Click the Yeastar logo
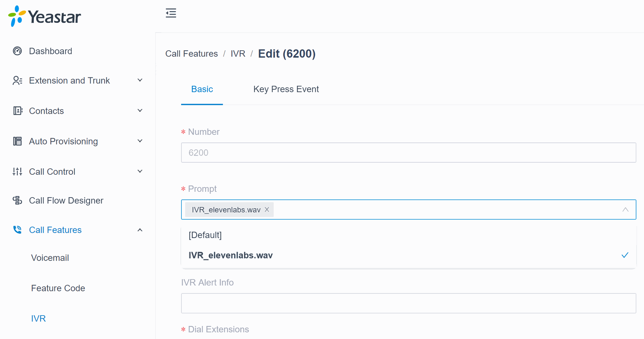The width and height of the screenshot is (644, 339). (45, 16)
